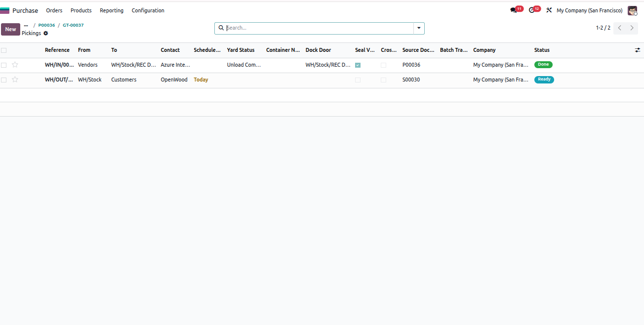644x325 pixels.
Task: Open optional columns settings icon
Action: pyautogui.click(x=638, y=50)
